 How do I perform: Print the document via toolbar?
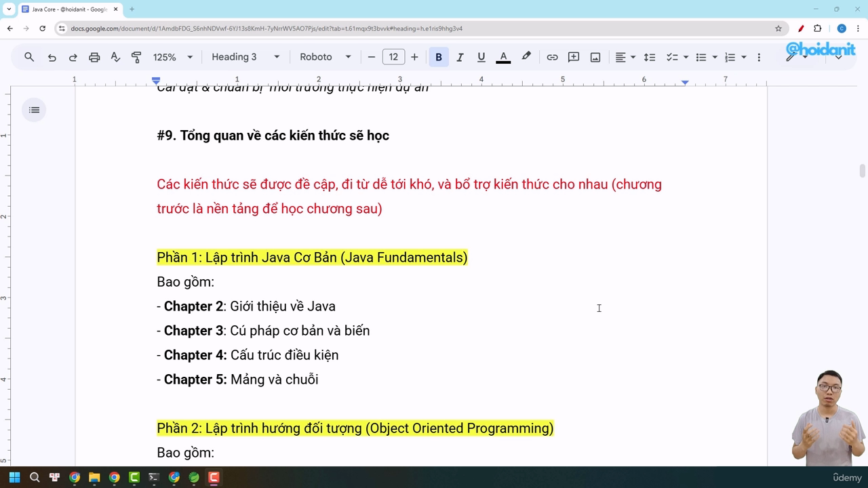click(94, 57)
